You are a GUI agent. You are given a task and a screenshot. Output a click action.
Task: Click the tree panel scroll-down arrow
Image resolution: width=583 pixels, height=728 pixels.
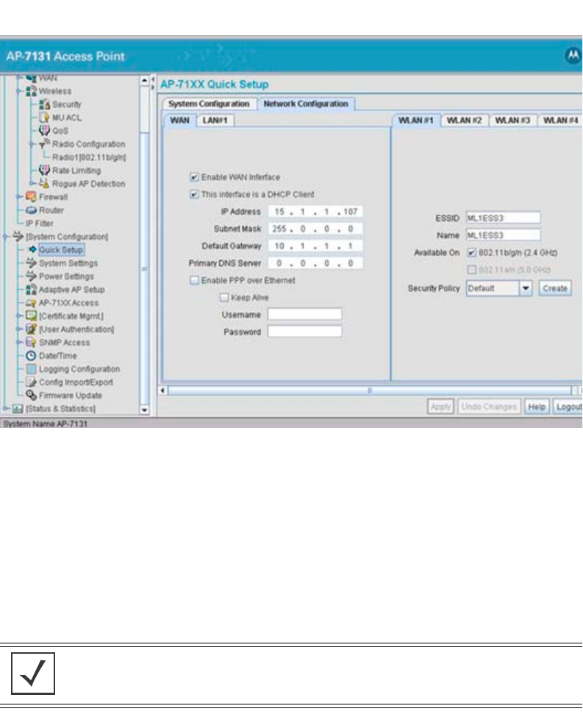coord(144,410)
